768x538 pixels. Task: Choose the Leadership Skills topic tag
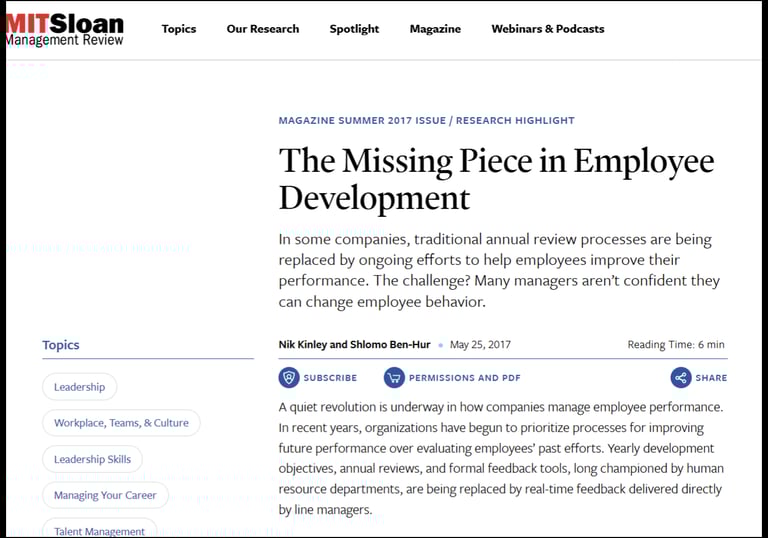[x=92, y=459]
